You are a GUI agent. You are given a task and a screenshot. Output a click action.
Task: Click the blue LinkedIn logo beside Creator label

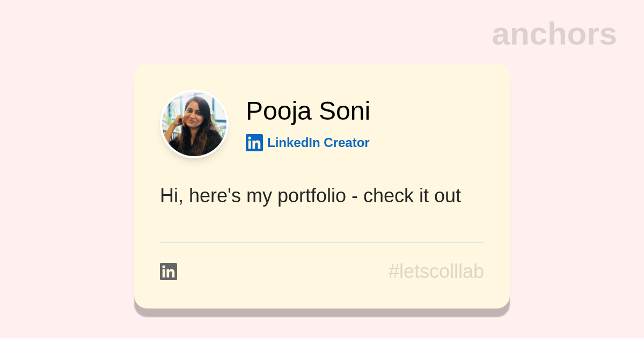coord(254,143)
